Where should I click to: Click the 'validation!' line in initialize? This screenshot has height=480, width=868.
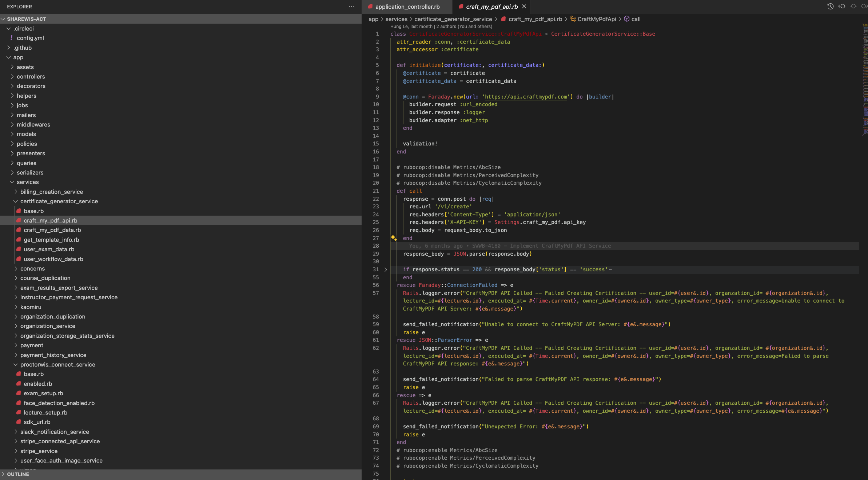(420, 144)
